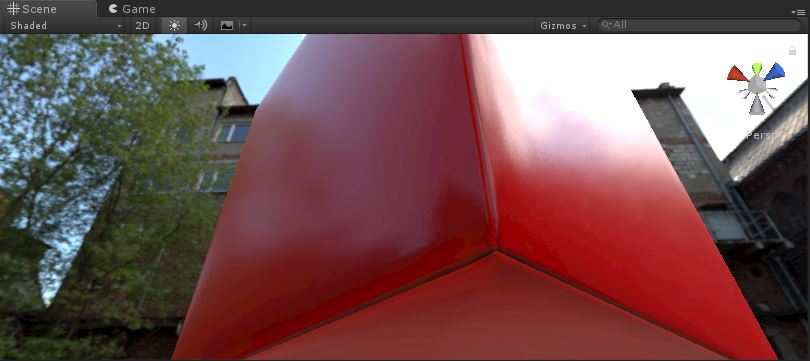
Task: Open the Gizmos dropdown menu
Action: [563, 25]
